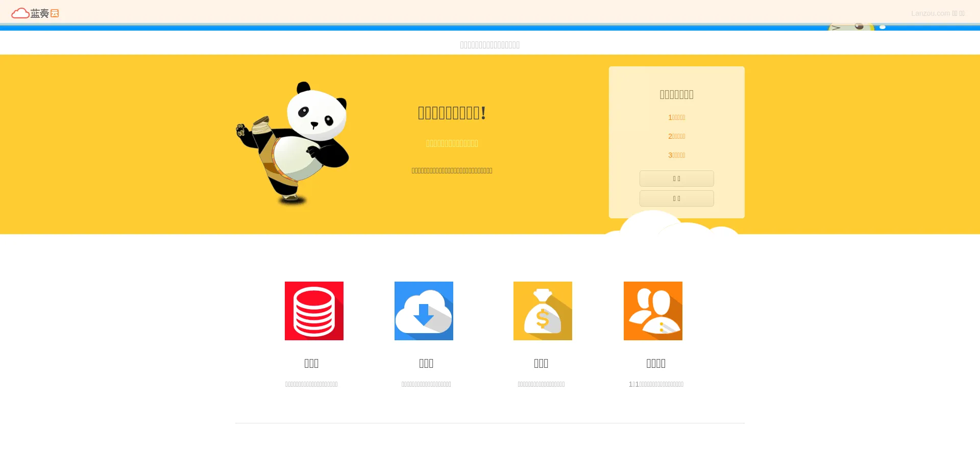Click the Lanzou.com text in header

coord(930,13)
